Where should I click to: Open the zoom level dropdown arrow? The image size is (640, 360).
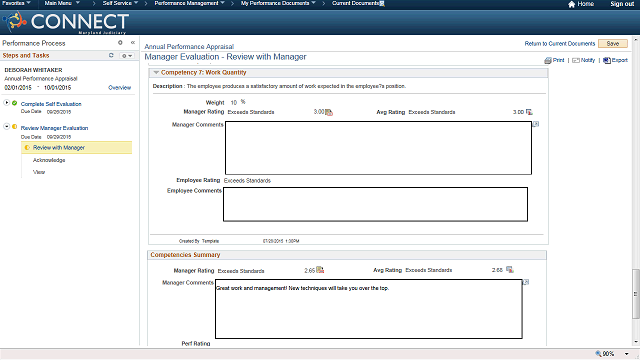(626, 354)
